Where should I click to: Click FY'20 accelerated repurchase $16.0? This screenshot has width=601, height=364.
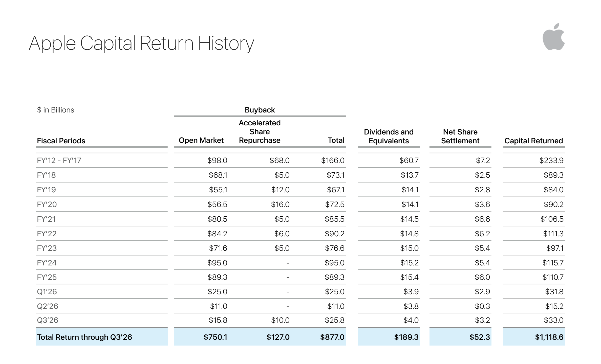(280, 204)
